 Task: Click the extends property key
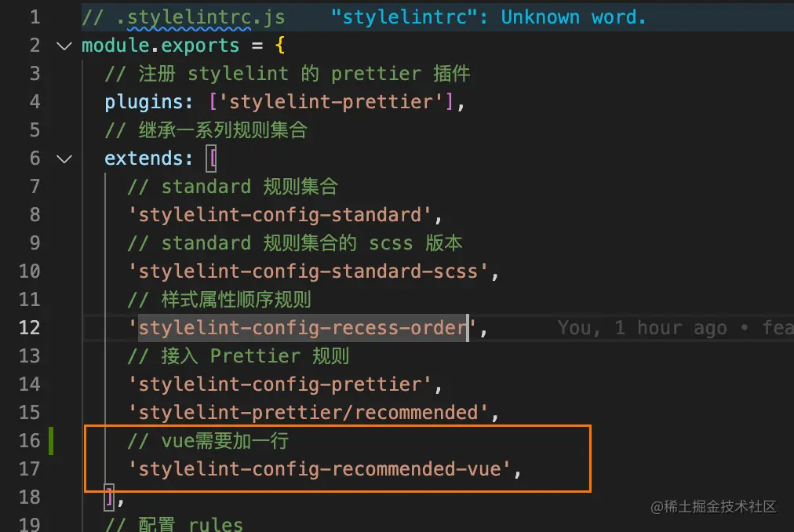pyautogui.click(x=149, y=159)
